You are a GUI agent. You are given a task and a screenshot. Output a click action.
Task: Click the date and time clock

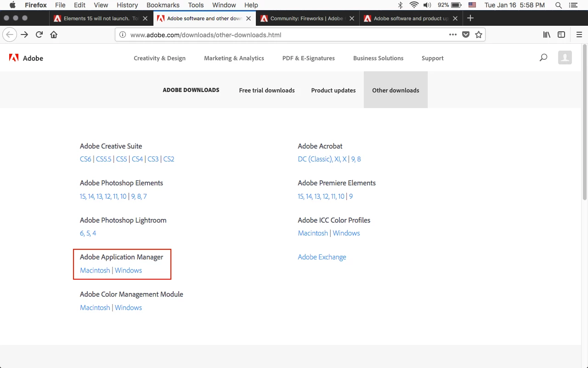click(x=514, y=5)
